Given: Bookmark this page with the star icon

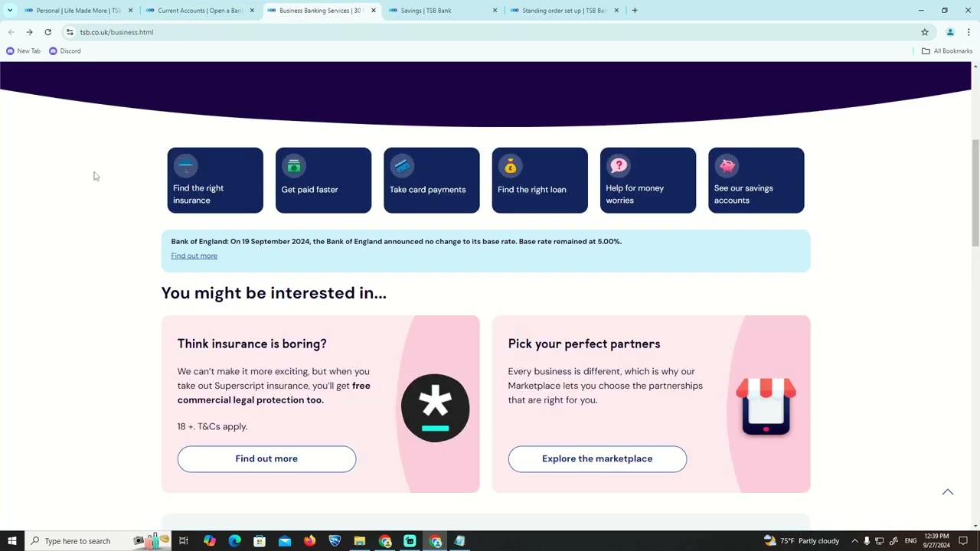Looking at the screenshot, I should coord(925,32).
